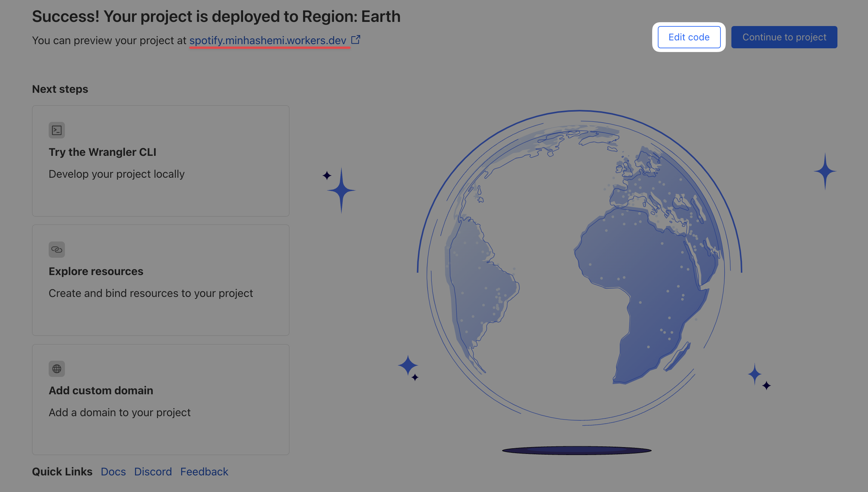This screenshot has height=492, width=868.
Task: Click the globe icon in custom domain card
Action: [57, 369]
